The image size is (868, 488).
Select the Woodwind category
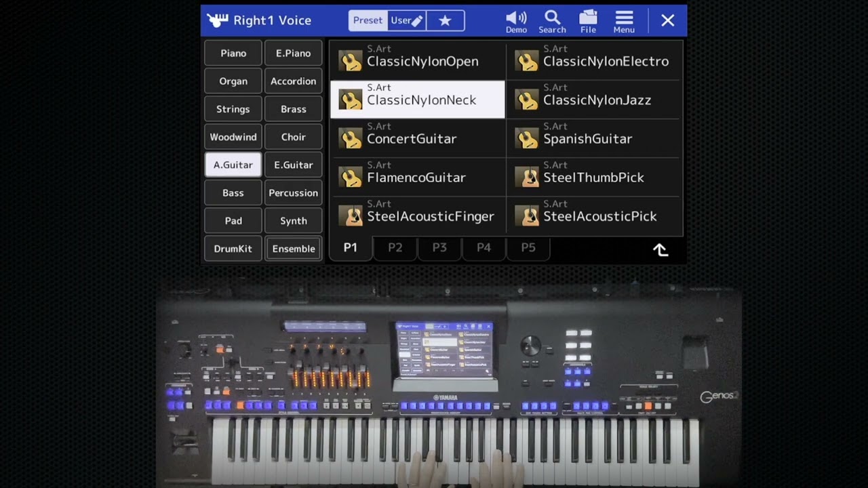233,137
